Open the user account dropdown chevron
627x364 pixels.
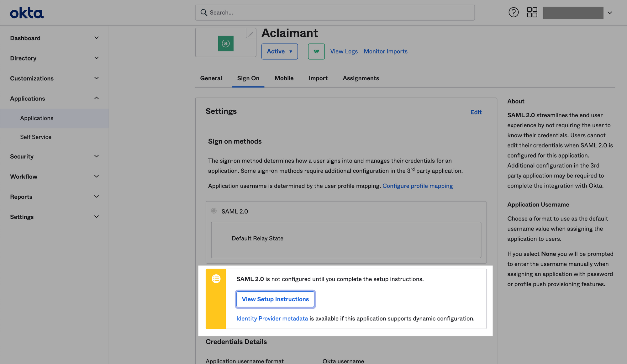click(x=610, y=13)
